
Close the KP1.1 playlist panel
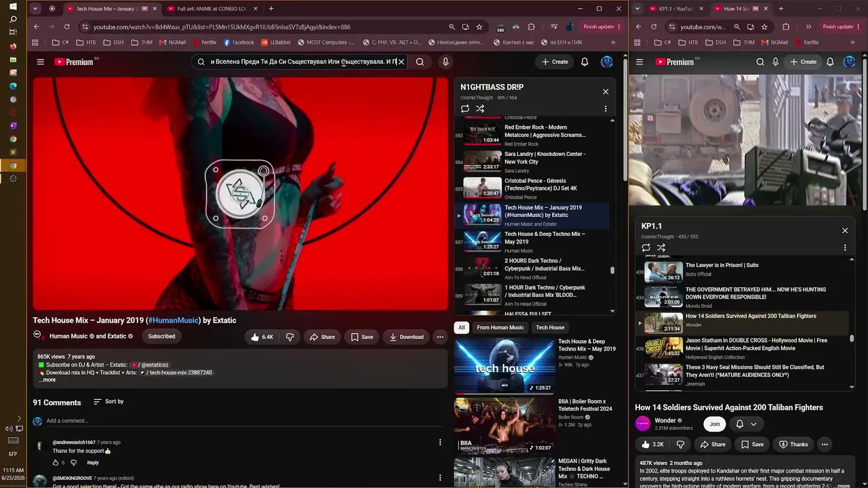click(x=845, y=230)
